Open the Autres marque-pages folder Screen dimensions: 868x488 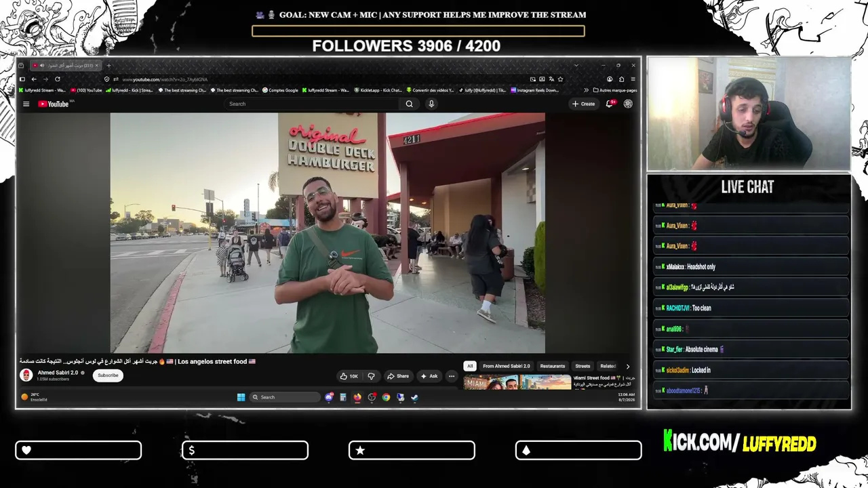(615, 90)
